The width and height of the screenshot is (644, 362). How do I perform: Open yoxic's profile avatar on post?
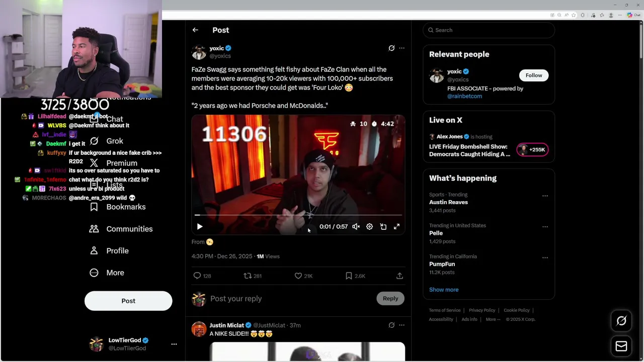199,52
